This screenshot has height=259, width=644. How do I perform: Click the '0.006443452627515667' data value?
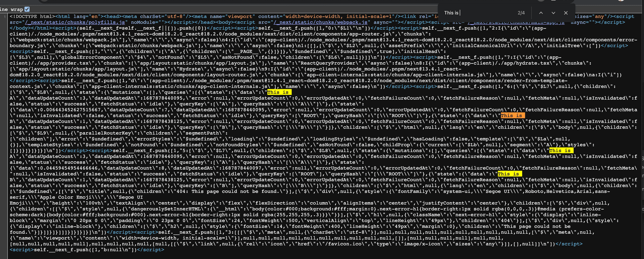(70, 110)
